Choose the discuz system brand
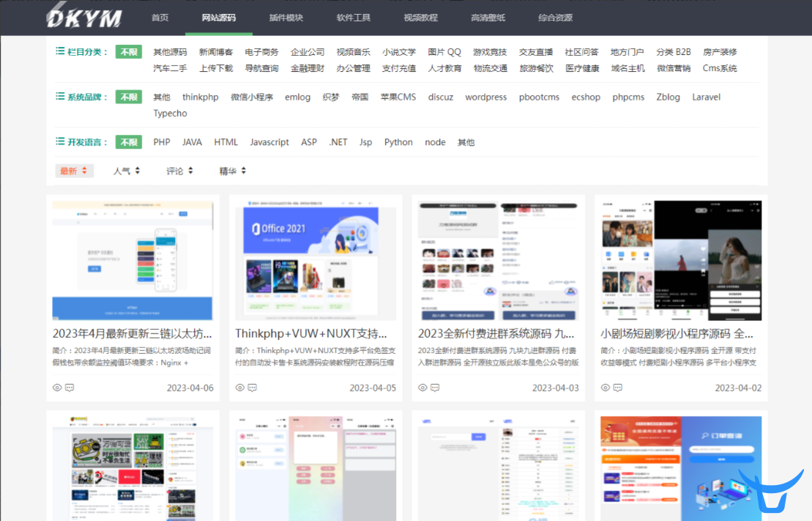Image resolution: width=812 pixels, height=521 pixels. click(441, 97)
